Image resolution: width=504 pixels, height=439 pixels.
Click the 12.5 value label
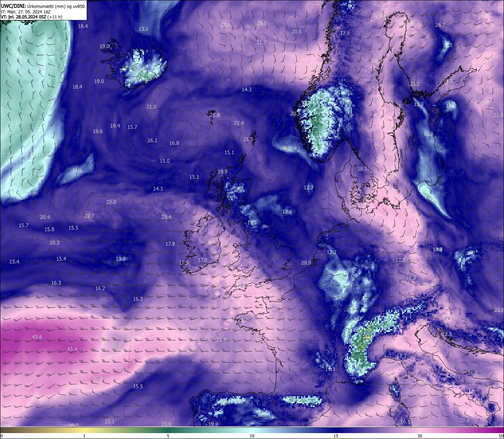(447, 334)
